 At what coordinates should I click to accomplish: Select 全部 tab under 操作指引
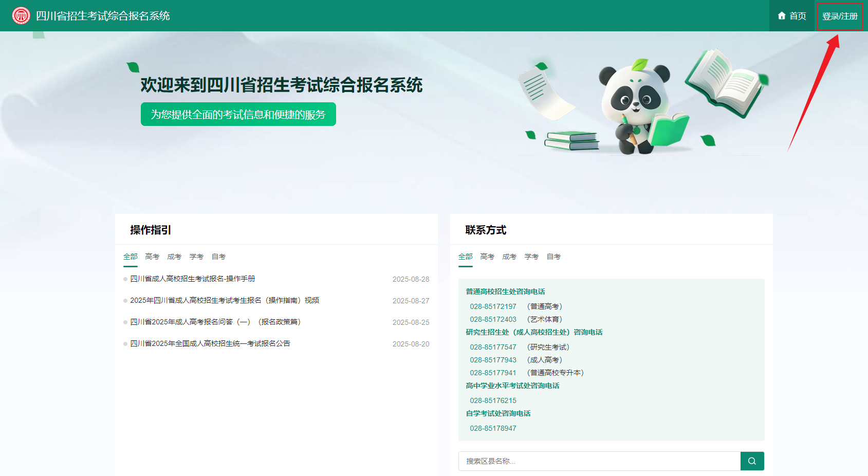coord(131,257)
